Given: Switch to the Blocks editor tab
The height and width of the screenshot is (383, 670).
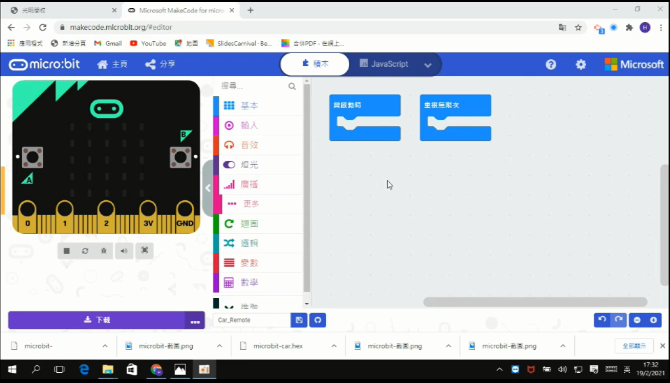Looking at the screenshot, I should [x=315, y=64].
